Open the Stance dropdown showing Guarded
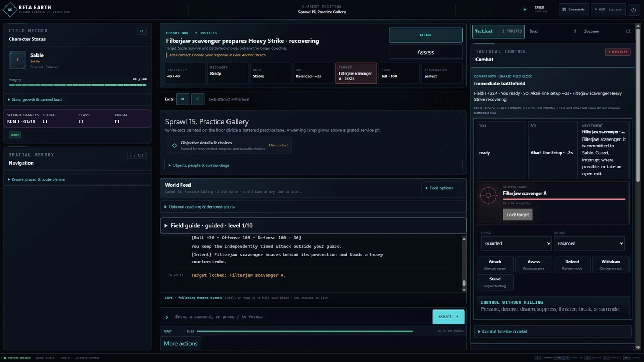This screenshot has height=362, width=644. 516,243
